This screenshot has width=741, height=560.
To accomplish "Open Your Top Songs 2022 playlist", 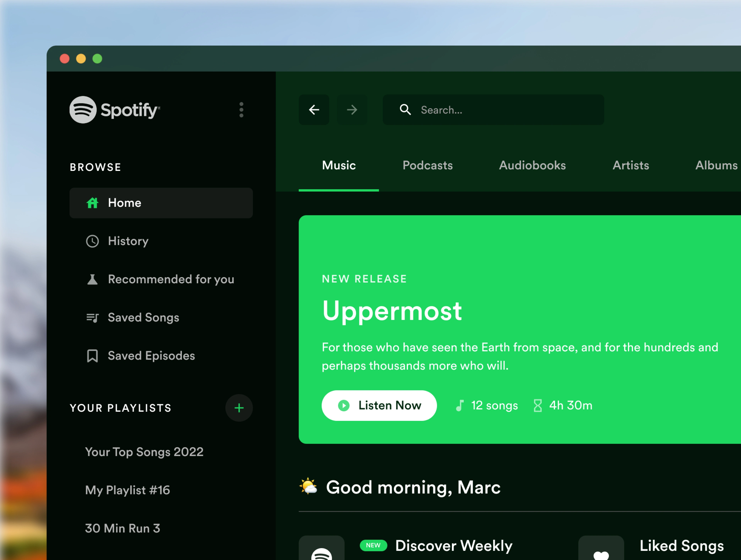I will (x=144, y=452).
